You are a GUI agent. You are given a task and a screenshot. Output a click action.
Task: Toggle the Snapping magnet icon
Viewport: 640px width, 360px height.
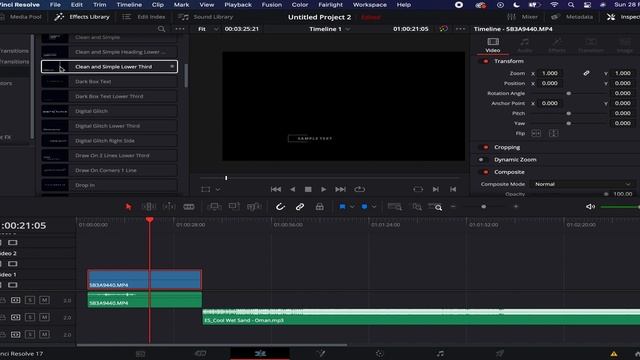(x=280, y=207)
